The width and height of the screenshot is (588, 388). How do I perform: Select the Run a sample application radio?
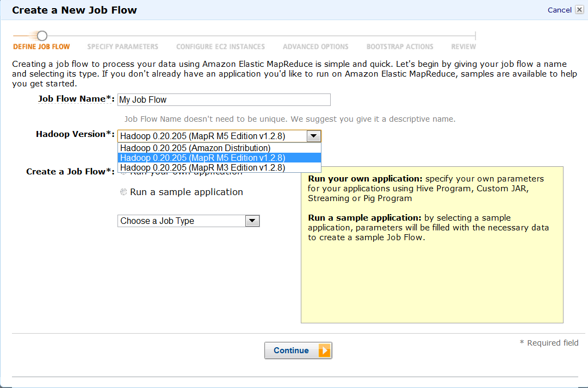coord(123,192)
